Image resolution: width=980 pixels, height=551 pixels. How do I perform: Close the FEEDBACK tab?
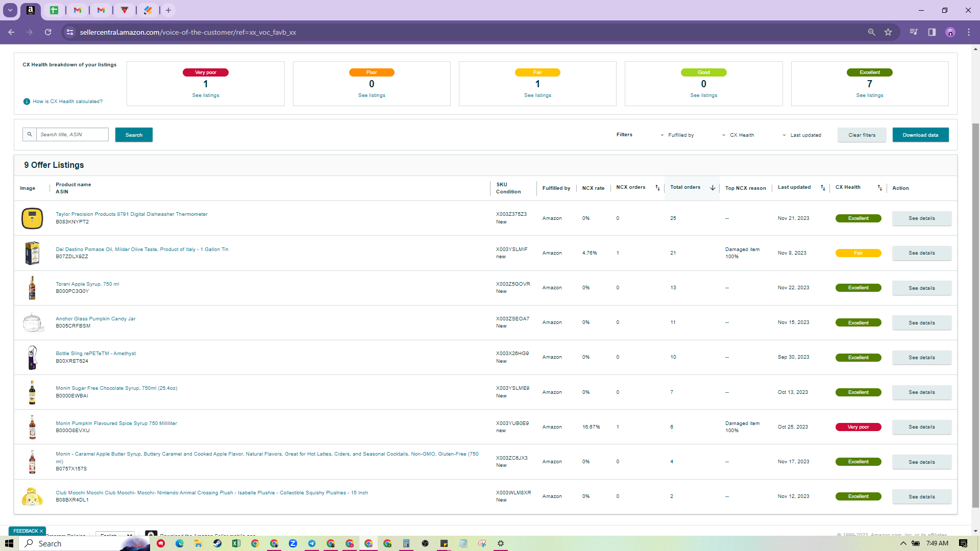pos(41,531)
